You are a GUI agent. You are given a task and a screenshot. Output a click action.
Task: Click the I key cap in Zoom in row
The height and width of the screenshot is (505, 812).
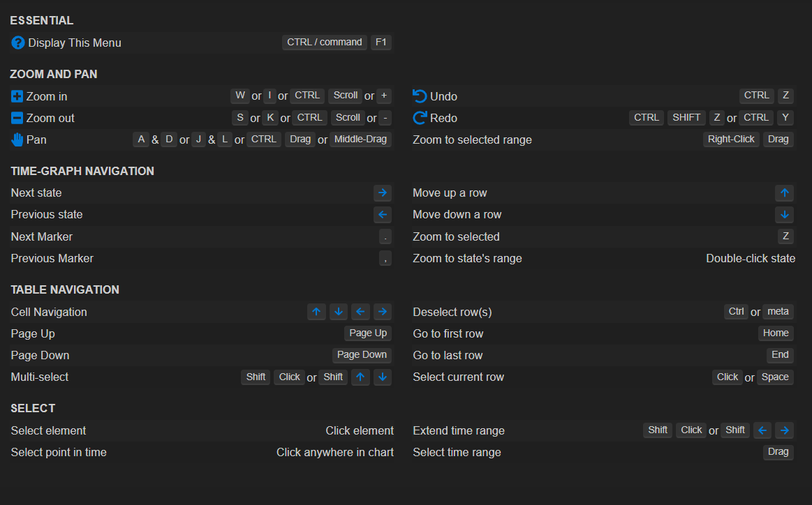[x=270, y=95]
